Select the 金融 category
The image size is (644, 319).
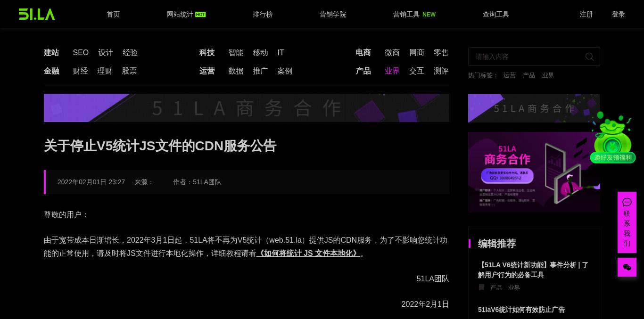51,71
